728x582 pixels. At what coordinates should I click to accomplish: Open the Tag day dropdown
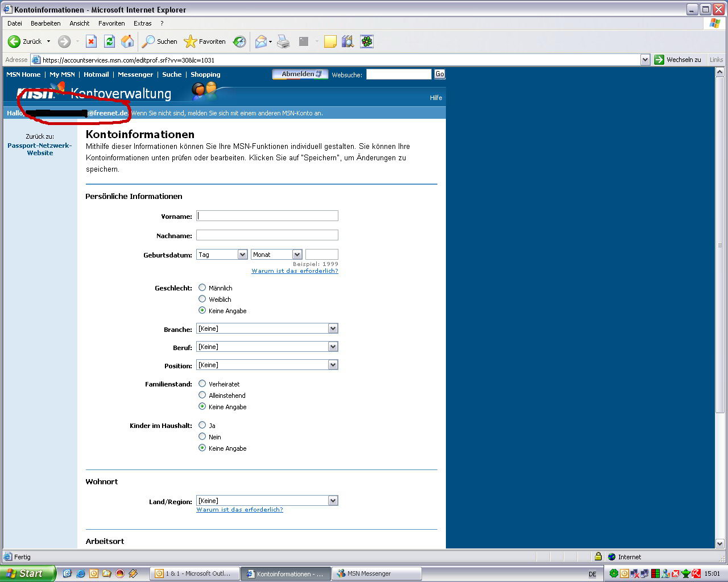(x=222, y=255)
